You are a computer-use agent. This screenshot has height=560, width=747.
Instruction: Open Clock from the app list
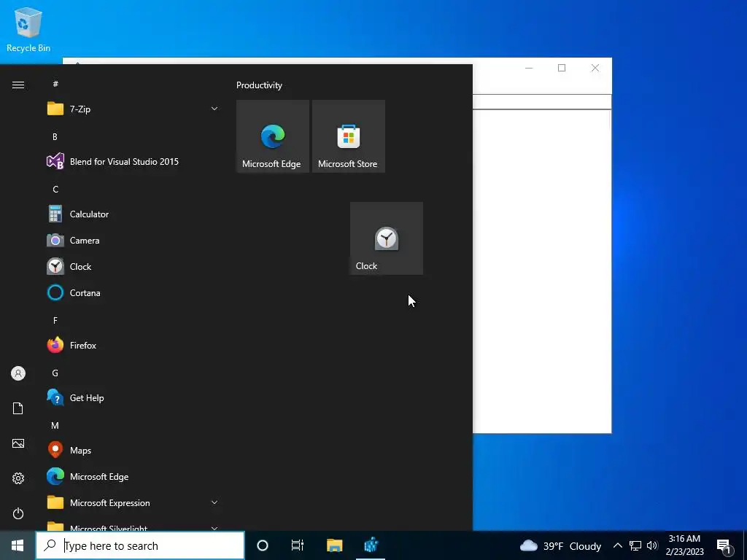coord(132,267)
